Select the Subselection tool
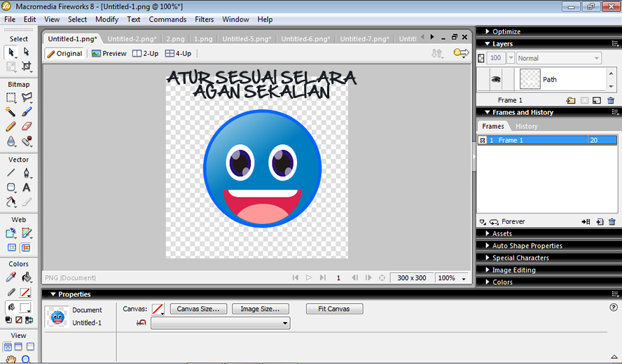The width and height of the screenshot is (622, 364). click(x=26, y=52)
